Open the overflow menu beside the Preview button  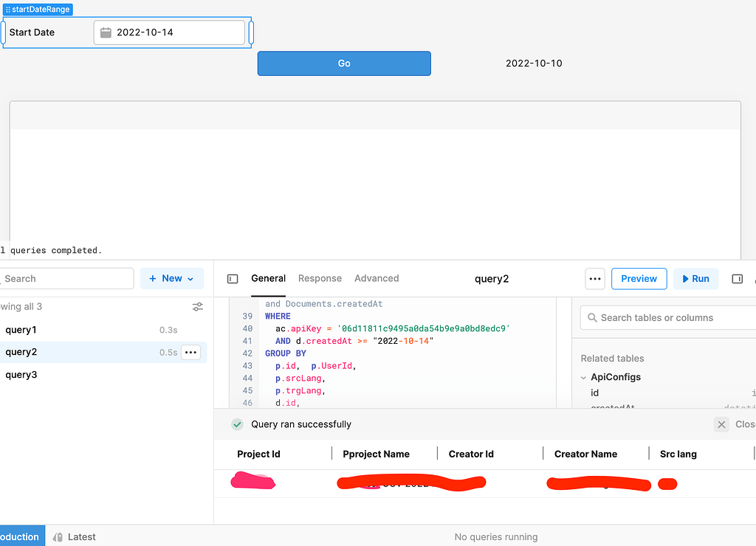(595, 279)
